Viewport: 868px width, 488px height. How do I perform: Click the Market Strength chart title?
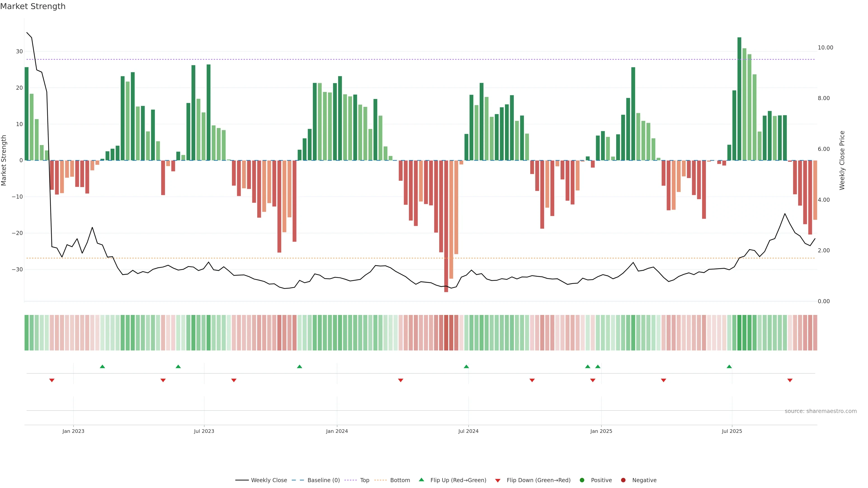(x=33, y=6)
